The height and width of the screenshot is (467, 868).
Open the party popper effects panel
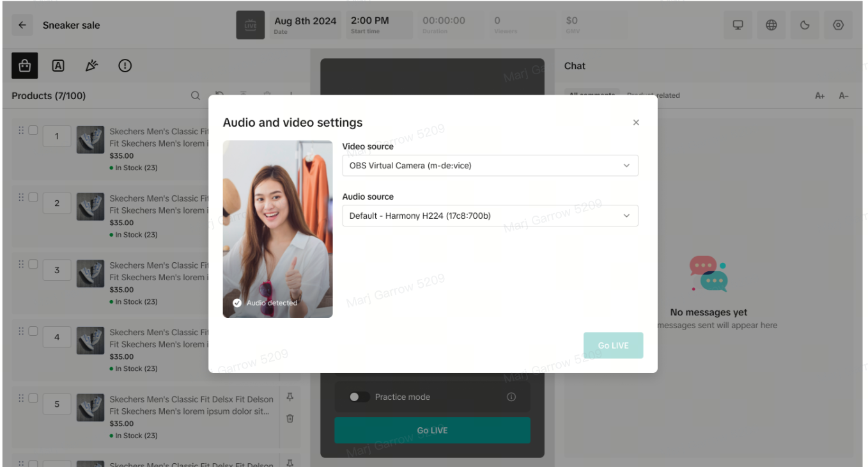click(x=91, y=65)
